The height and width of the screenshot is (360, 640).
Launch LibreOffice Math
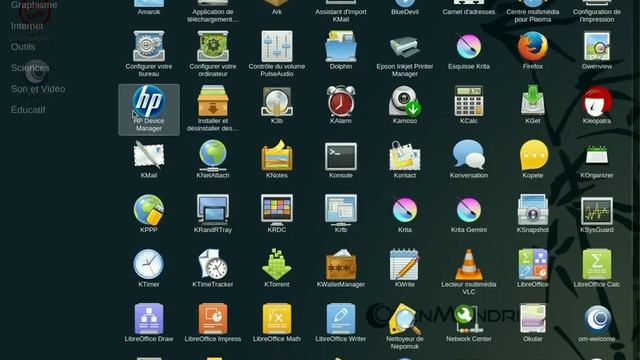point(277,323)
